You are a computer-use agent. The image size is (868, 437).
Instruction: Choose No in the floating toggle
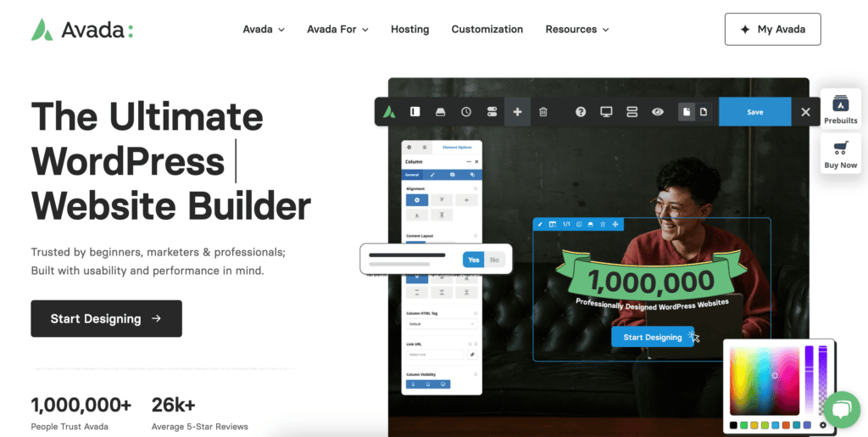[494, 259]
